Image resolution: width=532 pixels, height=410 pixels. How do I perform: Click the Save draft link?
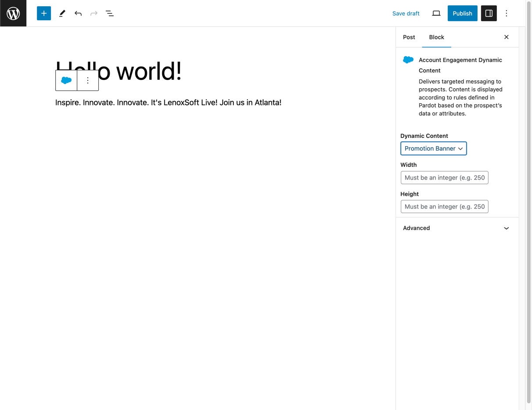406,13
